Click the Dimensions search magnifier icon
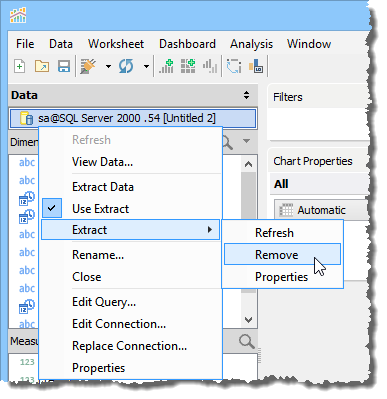 (228, 142)
